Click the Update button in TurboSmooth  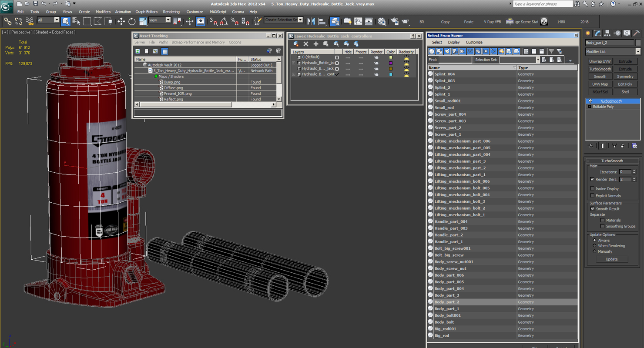[x=611, y=259]
